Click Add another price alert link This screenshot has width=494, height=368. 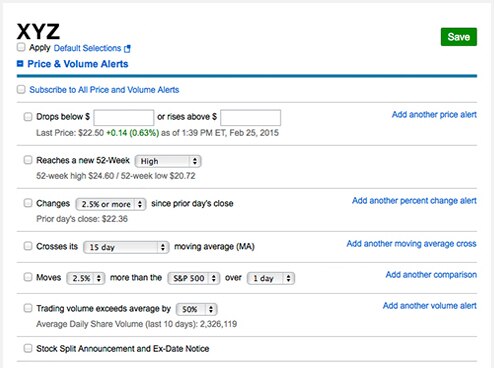434,115
